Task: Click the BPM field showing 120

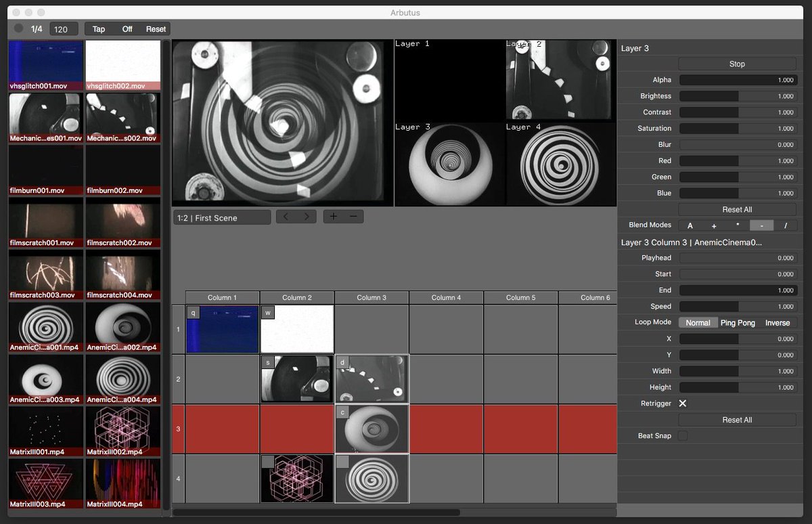Action: tap(64, 29)
